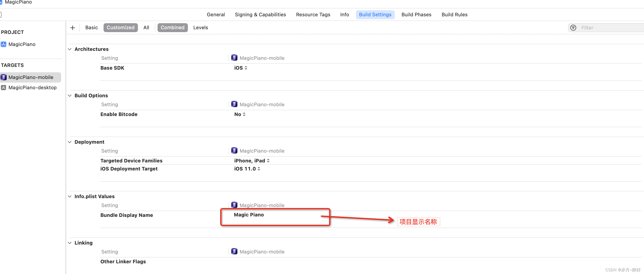Click the MagicPiano-desktop target icon in sidebar
The image size is (644, 274).
(x=4, y=87)
